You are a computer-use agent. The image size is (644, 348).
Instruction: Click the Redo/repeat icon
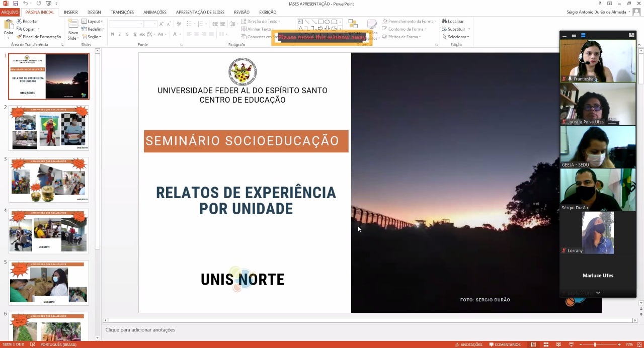[x=39, y=4]
